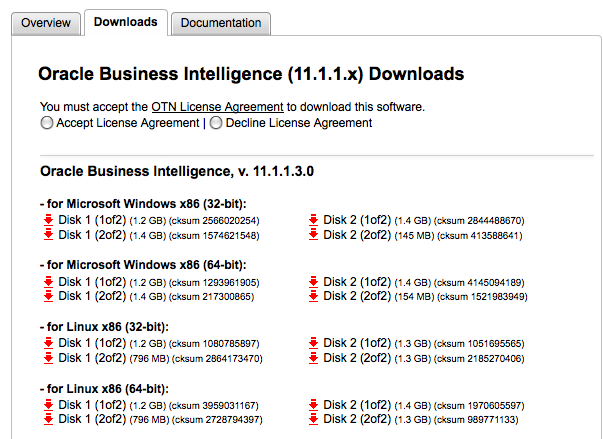603x439 pixels.
Task: Open the OTN License Agreement link
Action: 217,107
